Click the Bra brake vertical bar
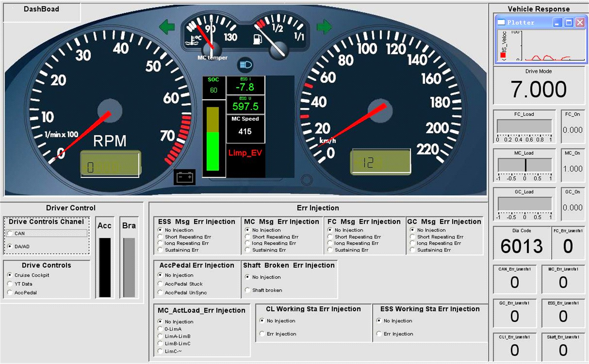Viewport: 589px width, 364px height. pyautogui.click(x=129, y=267)
